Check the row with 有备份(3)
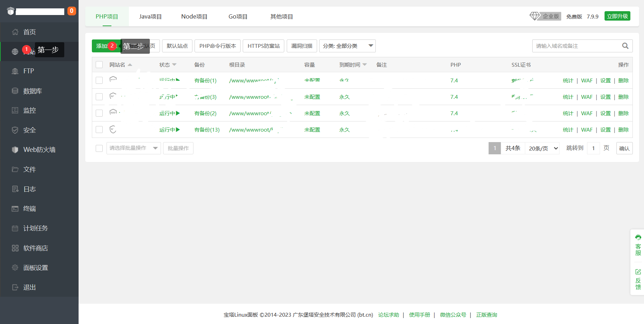 pos(99,97)
